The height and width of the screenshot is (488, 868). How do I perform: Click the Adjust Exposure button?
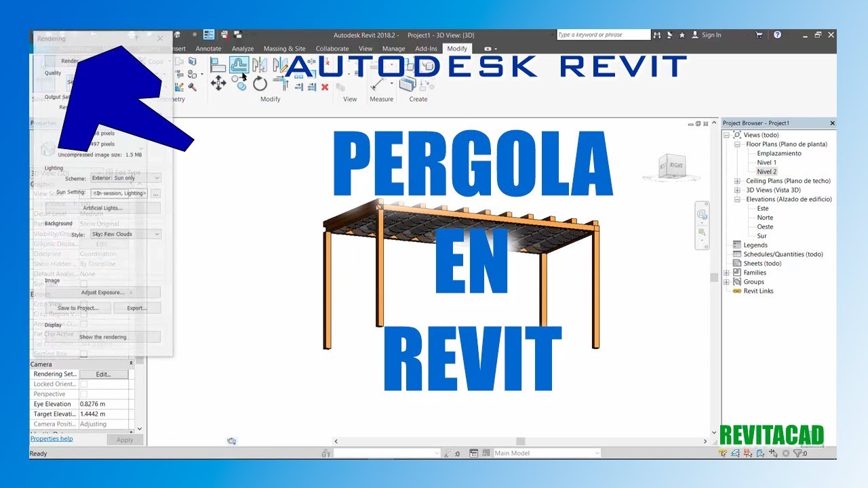103,293
